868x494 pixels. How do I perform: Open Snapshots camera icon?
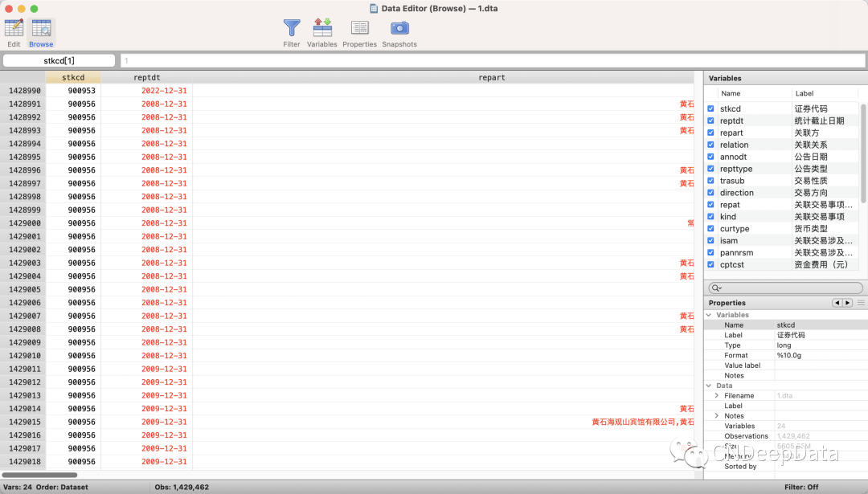[x=399, y=27]
